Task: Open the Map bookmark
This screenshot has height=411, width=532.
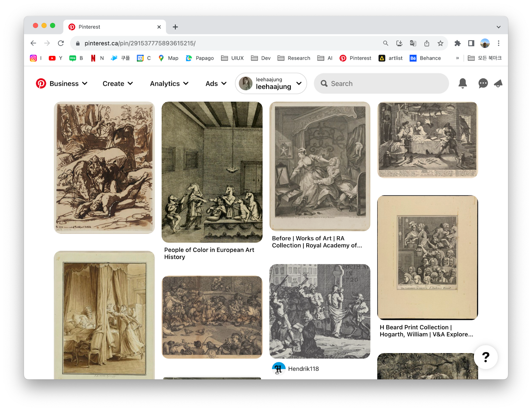Action: 168,58
